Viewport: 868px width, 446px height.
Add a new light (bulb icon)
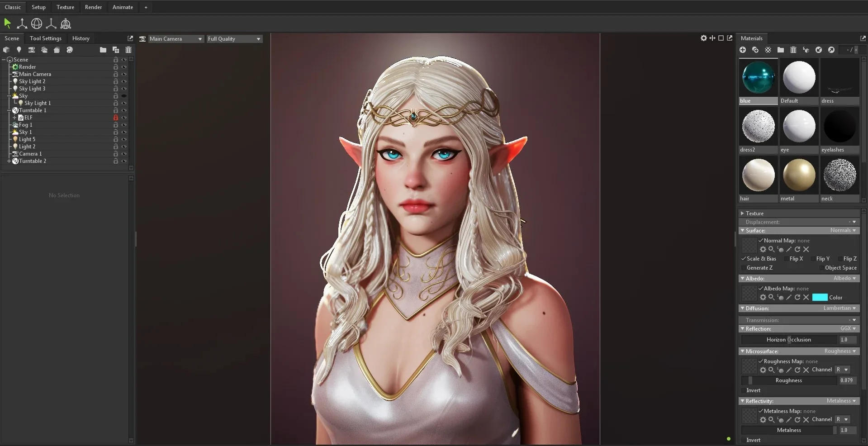pyautogui.click(x=19, y=50)
